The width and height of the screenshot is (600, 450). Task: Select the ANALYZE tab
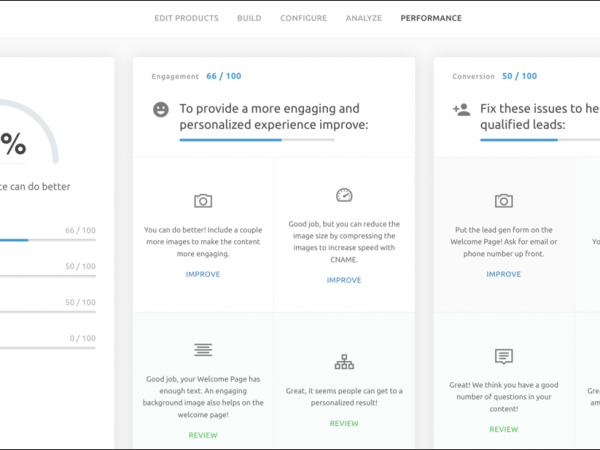click(x=363, y=18)
